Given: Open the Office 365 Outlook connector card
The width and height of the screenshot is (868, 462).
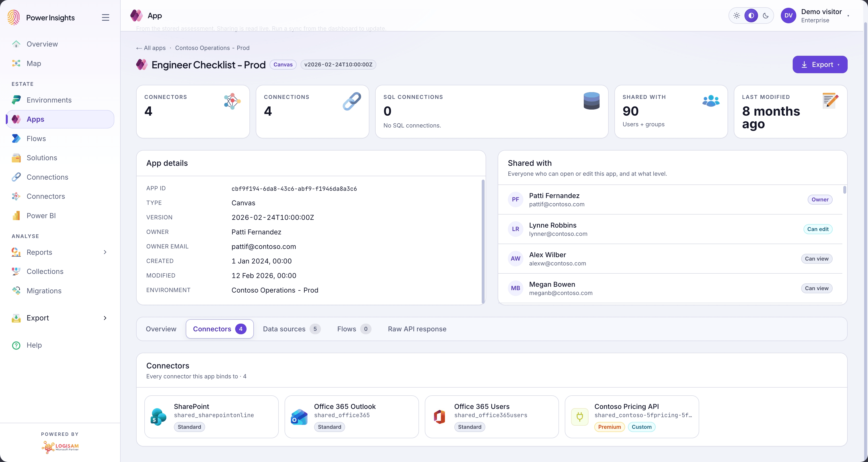Looking at the screenshot, I should coord(351,417).
